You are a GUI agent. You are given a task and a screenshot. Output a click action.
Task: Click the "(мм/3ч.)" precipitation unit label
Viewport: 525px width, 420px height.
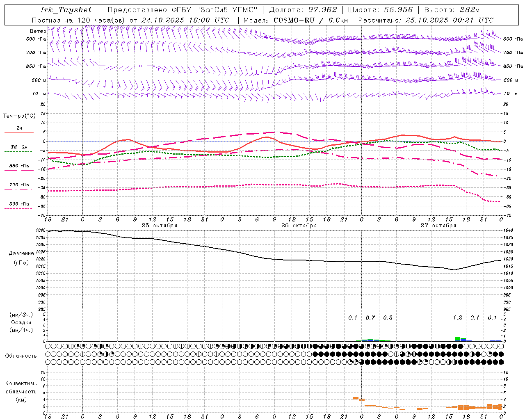click(x=21, y=315)
